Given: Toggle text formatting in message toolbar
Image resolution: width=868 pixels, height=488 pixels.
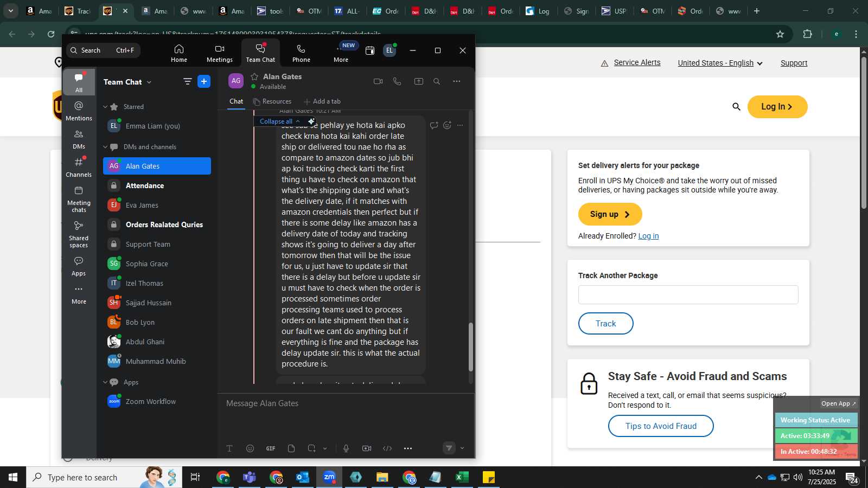Looking at the screenshot, I should [229, 448].
